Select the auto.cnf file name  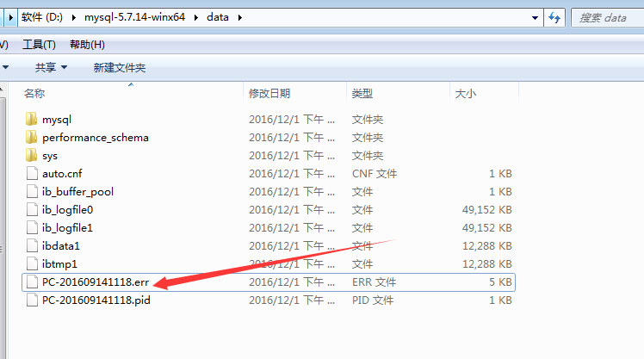(x=62, y=173)
